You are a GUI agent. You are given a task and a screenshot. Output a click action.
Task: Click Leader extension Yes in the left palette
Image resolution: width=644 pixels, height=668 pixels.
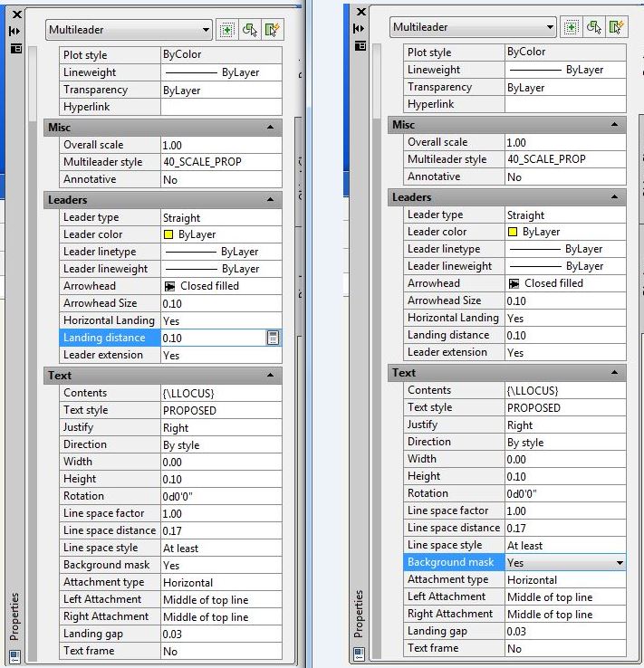pyautogui.click(x=221, y=355)
